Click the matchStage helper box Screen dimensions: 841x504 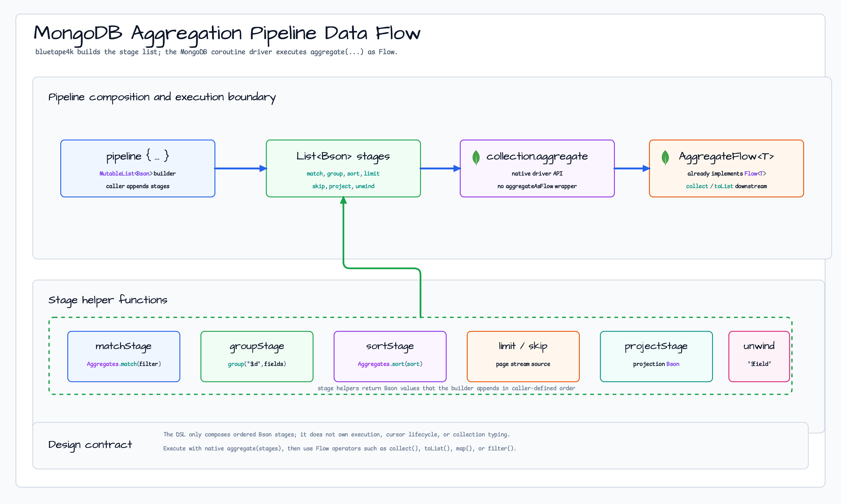(124, 357)
